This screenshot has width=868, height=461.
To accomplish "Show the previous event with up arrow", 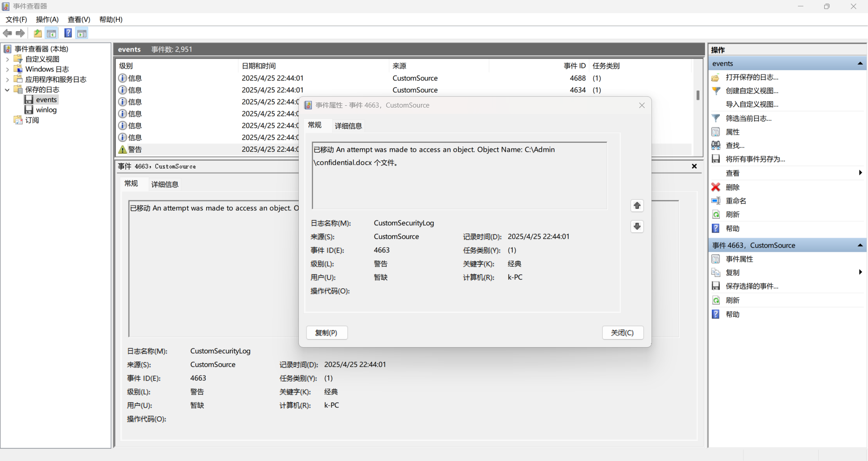I will 637,206.
